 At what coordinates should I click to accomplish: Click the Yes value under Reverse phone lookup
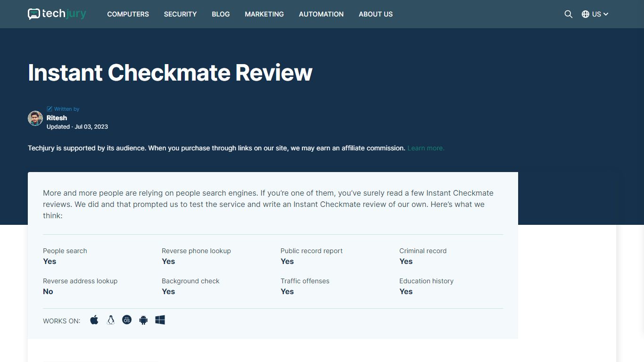point(168,261)
